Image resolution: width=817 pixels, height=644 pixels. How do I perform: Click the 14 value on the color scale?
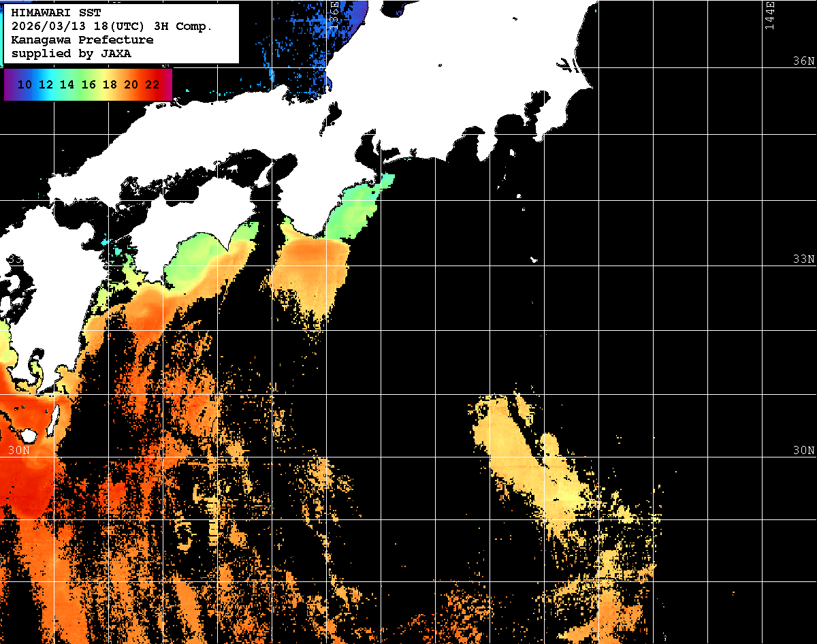pos(67,85)
